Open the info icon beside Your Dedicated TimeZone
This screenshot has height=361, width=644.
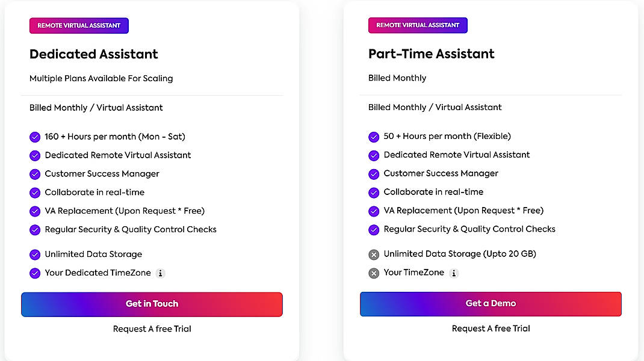pyautogui.click(x=160, y=273)
